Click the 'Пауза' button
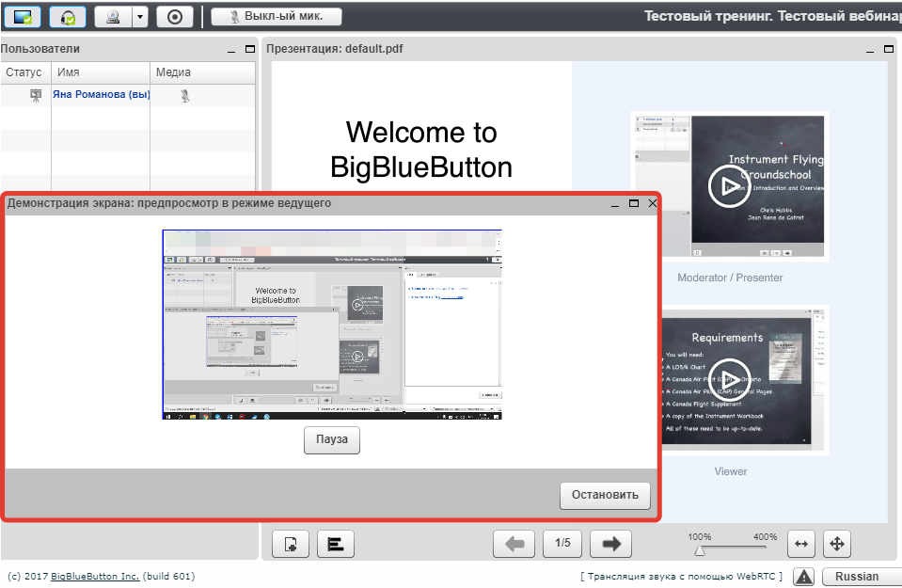This screenshot has height=588, width=902. [x=332, y=440]
